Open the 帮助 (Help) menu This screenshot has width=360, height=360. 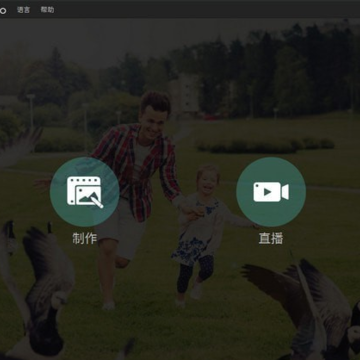coord(47,10)
